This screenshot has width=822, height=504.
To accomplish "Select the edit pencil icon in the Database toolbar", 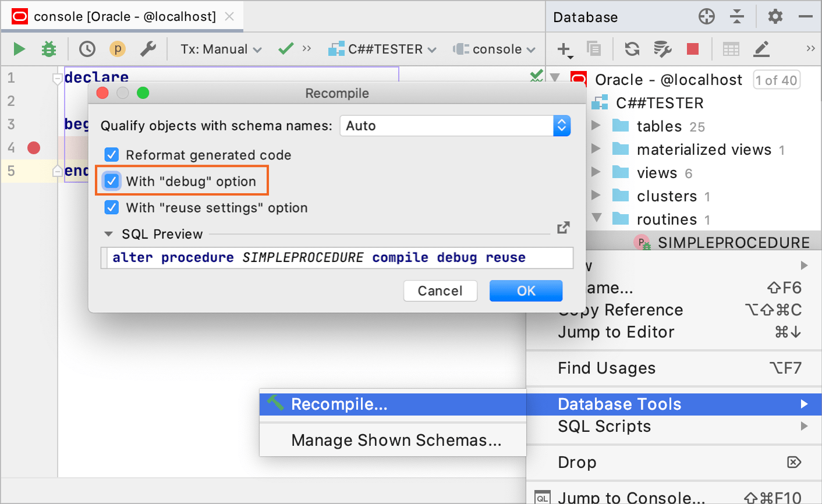I will (761, 49).
